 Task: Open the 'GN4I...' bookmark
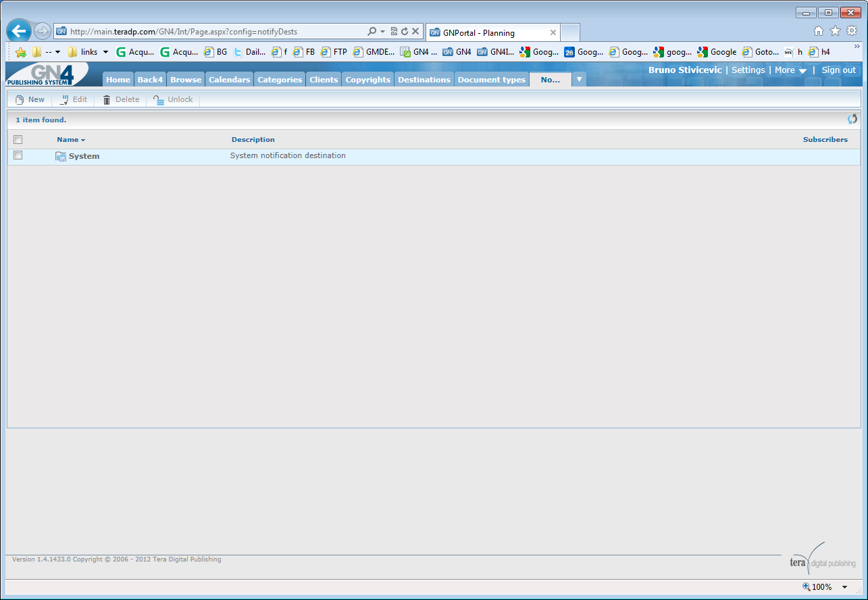(x=495, y=52)
